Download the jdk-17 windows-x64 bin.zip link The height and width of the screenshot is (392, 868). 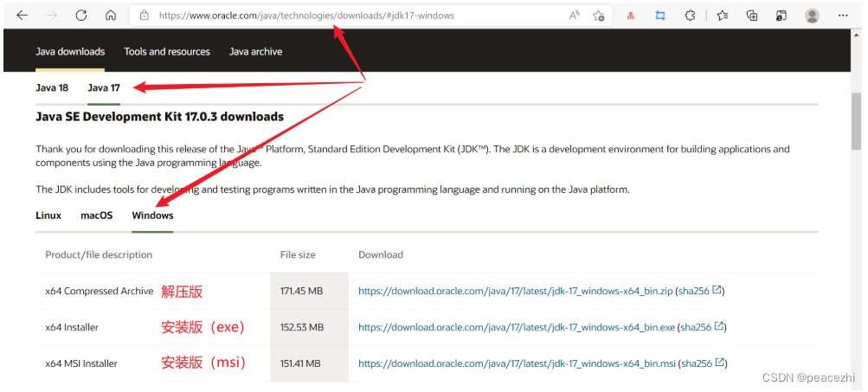point(515,292)
